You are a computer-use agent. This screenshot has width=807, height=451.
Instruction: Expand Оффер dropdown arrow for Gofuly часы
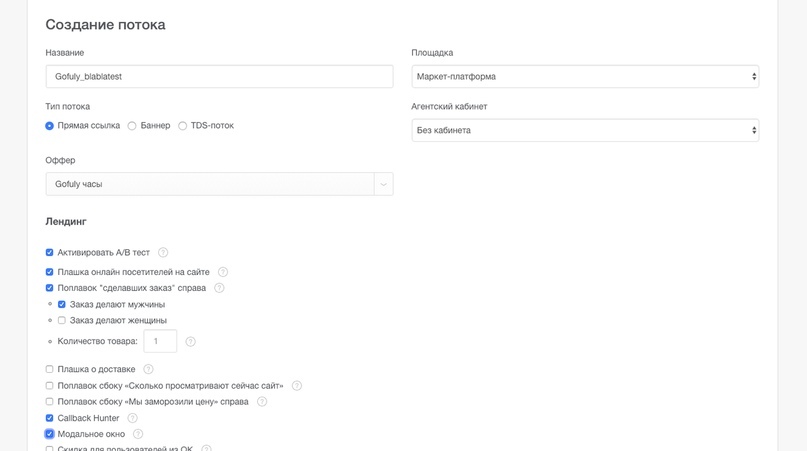click(x=383, y=184)
